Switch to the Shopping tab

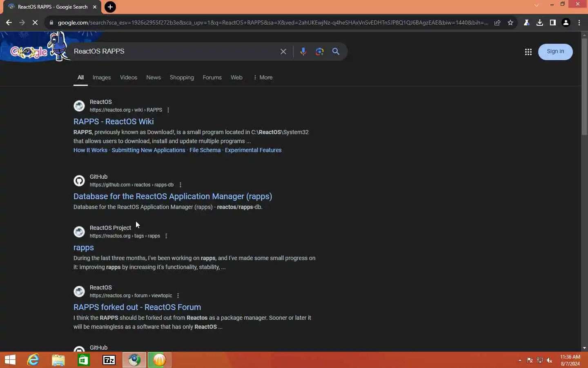(182, 77)
